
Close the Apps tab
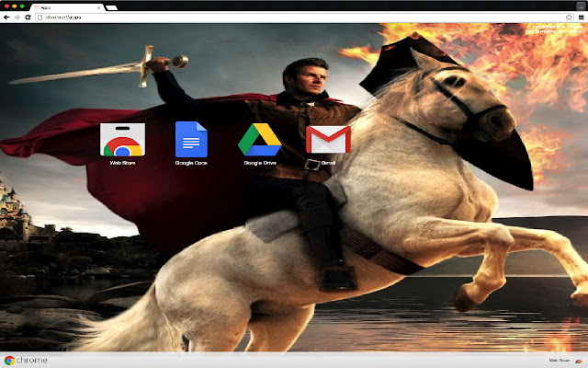coord(99,7)
